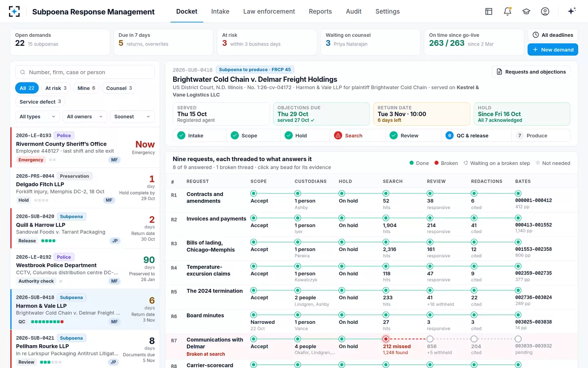Toggle the At risk filter chip
The image size is (588, 368).
point(56,88)
